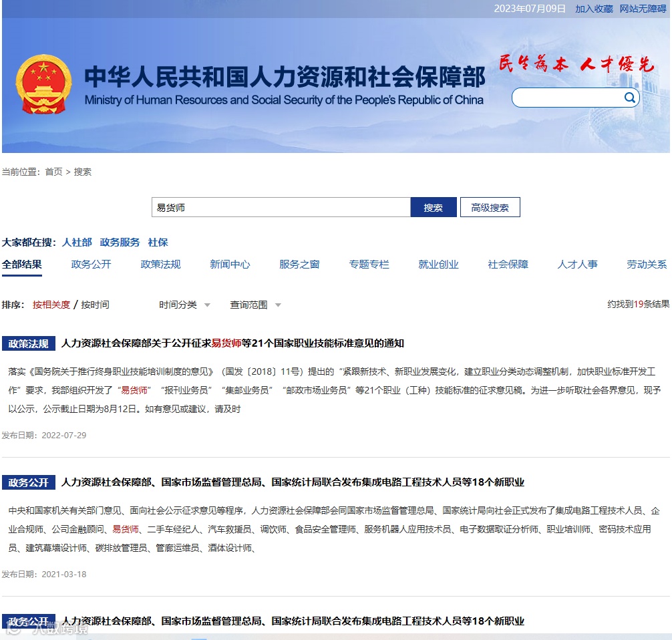The image size is (672, 640).
Task: Expand the 查询范围 dropdown arrow
Action: click(x=278, y=305)
